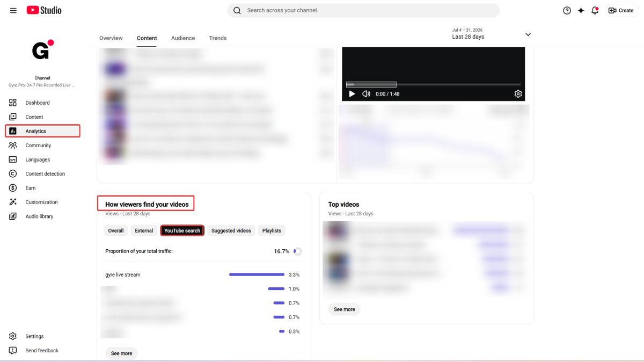Click the Earn dollar icon

tap(13, 188)
